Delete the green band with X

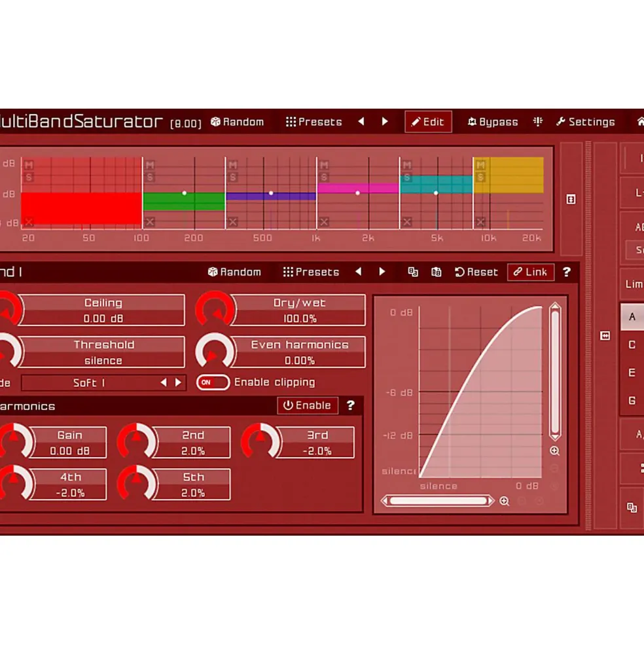(150, 222)
